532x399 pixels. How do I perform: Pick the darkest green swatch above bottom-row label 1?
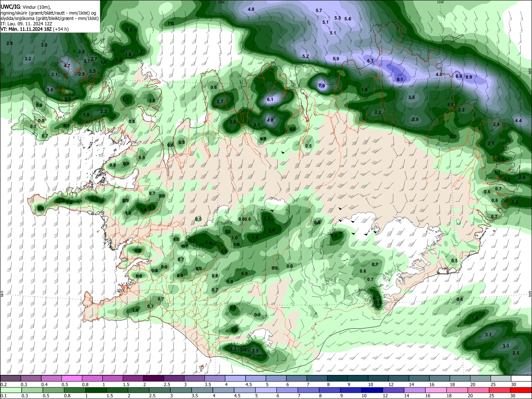(x=96, y=390)
